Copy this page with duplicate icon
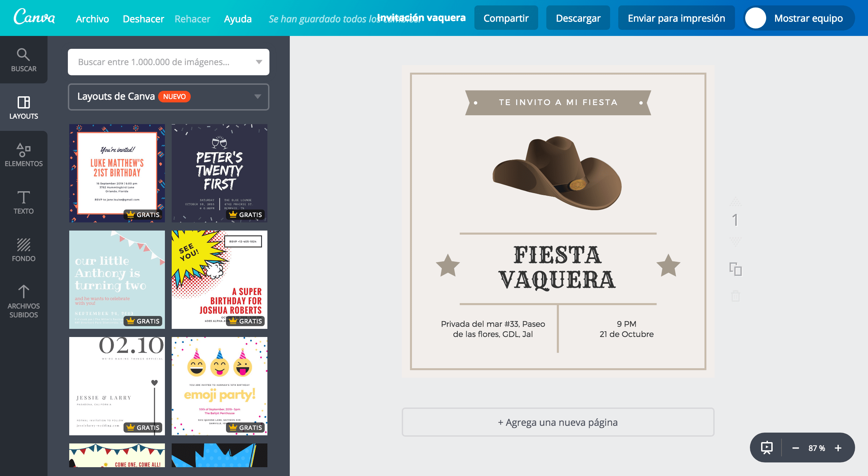This screenshot has width=868, height=476. 736,269
